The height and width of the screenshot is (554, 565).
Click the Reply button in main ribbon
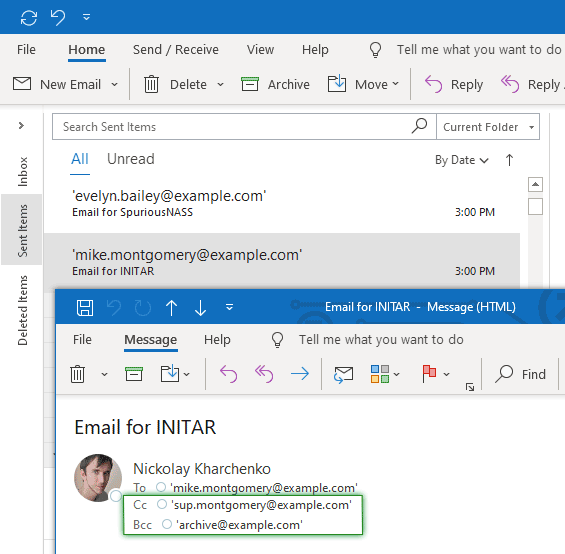pyautogui.click(x=454, y=85)
